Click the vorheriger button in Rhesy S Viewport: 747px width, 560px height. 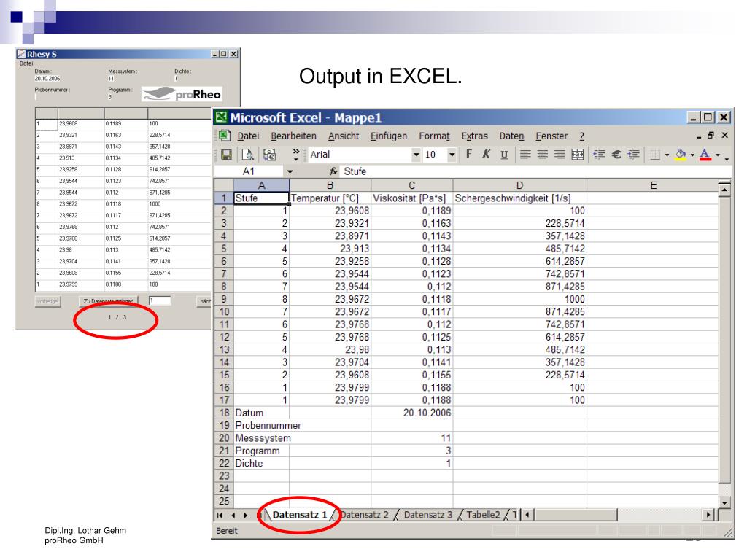point(48,301)
